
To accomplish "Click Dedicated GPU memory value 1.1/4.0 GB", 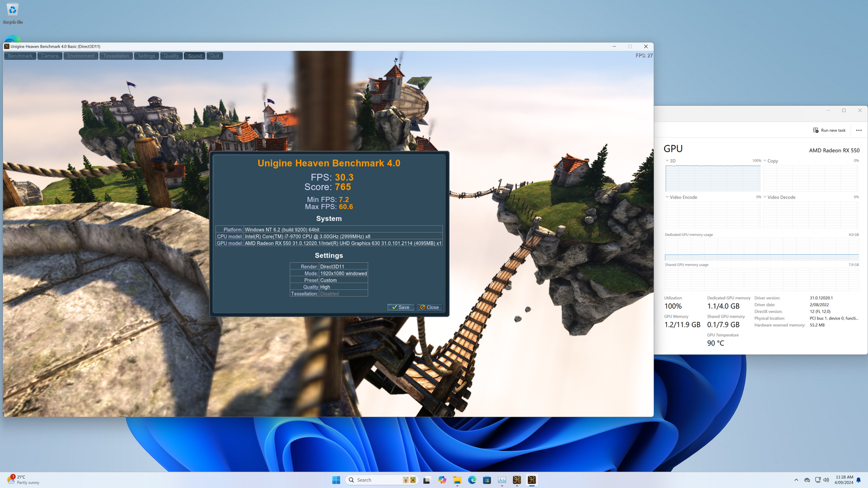I will pos(723,306).
